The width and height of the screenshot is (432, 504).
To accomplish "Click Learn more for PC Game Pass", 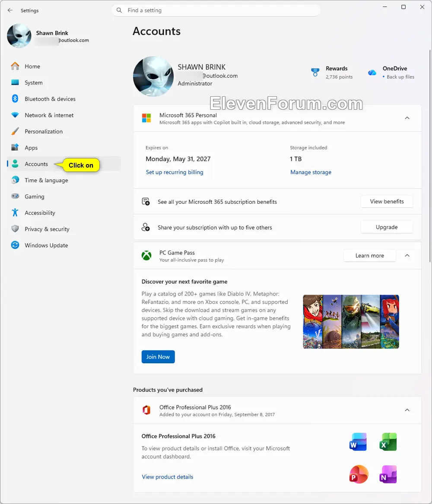I will 370,256.
